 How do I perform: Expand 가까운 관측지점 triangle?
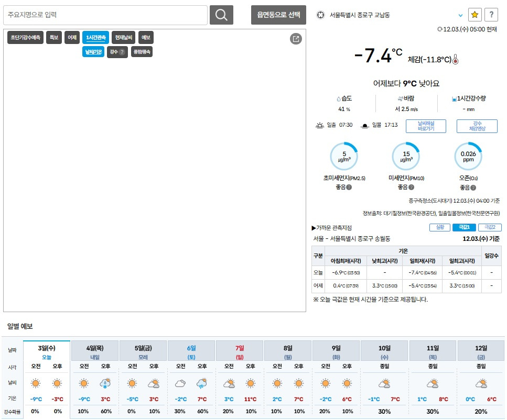pyautogui.click(x=314, y=228)
